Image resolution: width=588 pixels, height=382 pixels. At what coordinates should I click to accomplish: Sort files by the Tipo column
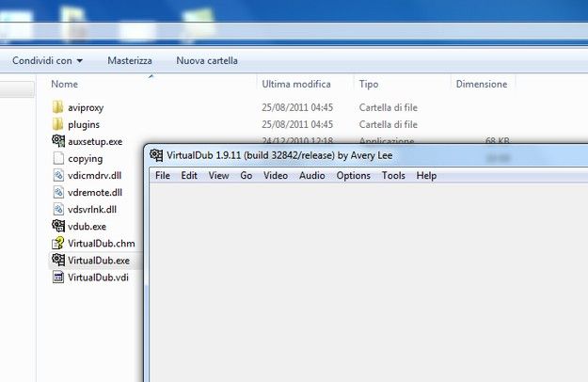[369, 84]
